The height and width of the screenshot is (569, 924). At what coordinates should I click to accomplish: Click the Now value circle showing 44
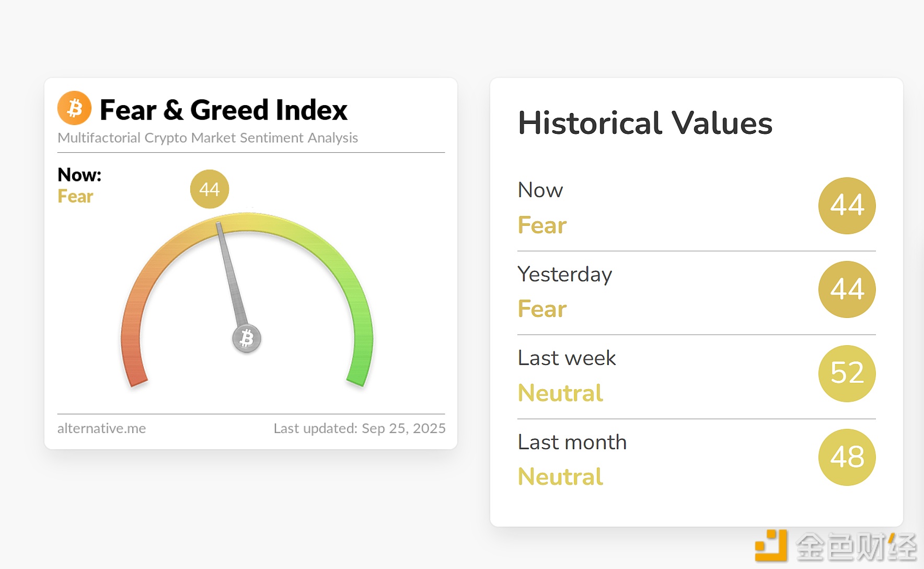click(x=847, y=206)
